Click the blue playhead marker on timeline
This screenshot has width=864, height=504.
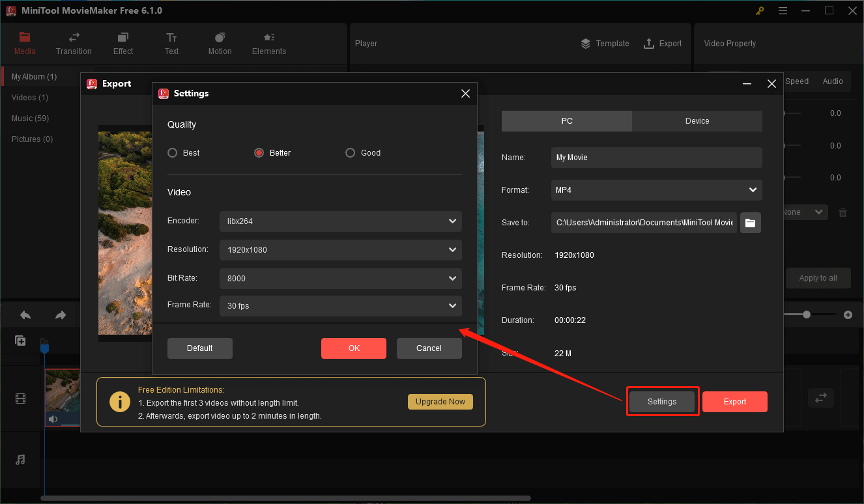44,349
